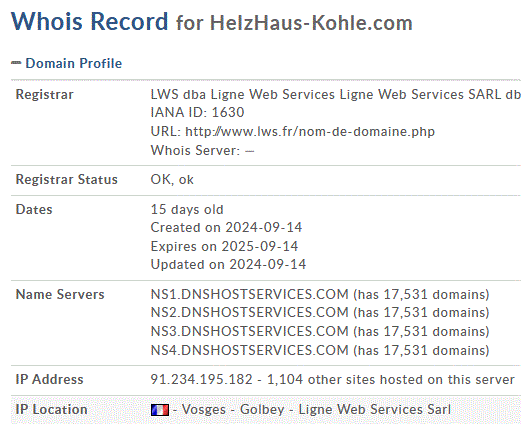Select the HeizHaus-Kohle.com domain title

[311, 23]
